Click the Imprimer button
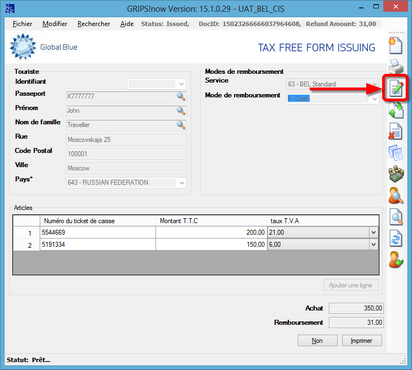The width and height of the screenshot is (412, 370). [362, 340]
